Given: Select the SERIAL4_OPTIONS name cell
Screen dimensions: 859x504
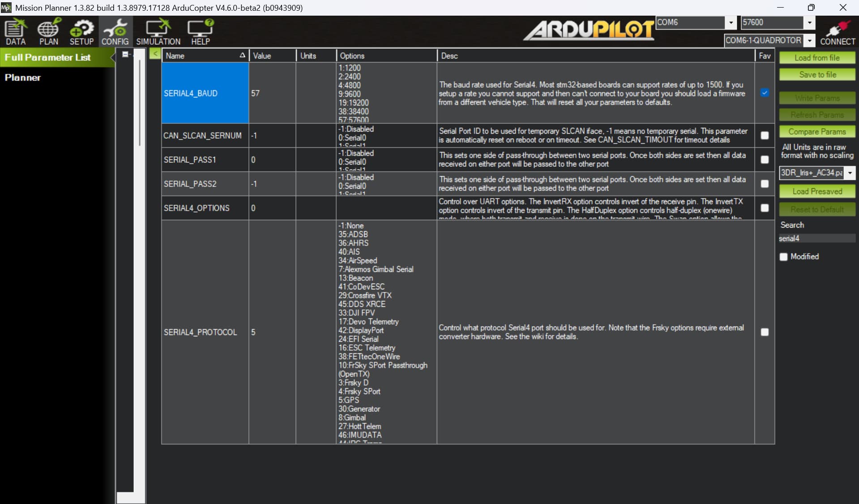Looking at the screenshot, I should coord(205,208).
